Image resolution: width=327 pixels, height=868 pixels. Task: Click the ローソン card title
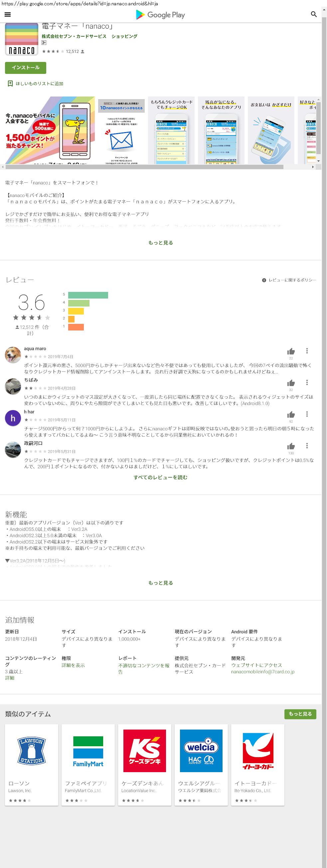(19, 783)
